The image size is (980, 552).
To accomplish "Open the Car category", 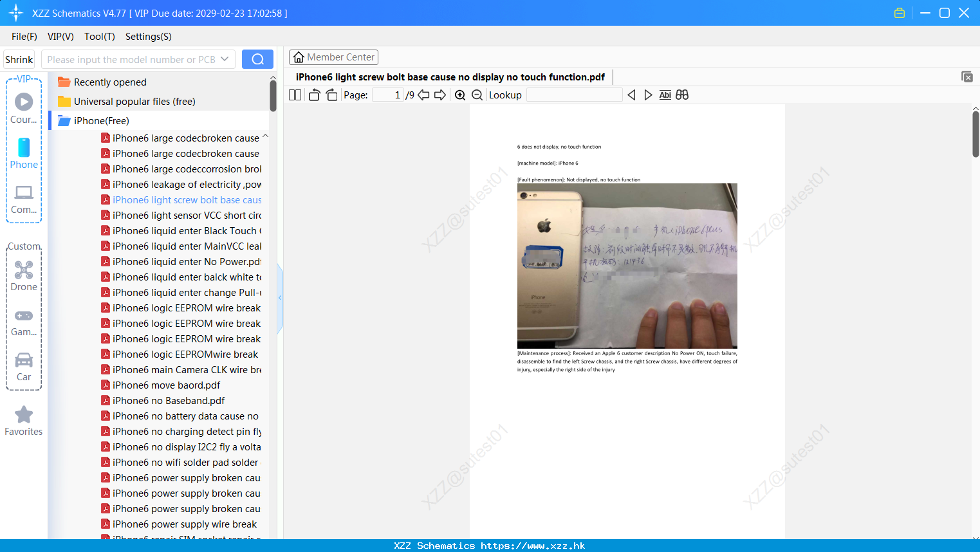I will (x=24, y=367).
